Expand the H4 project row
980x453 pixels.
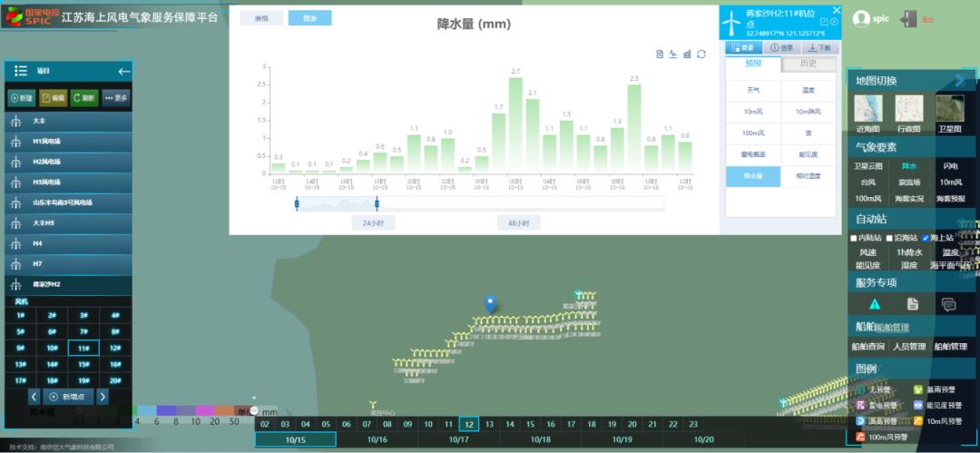tap(68, 243)
